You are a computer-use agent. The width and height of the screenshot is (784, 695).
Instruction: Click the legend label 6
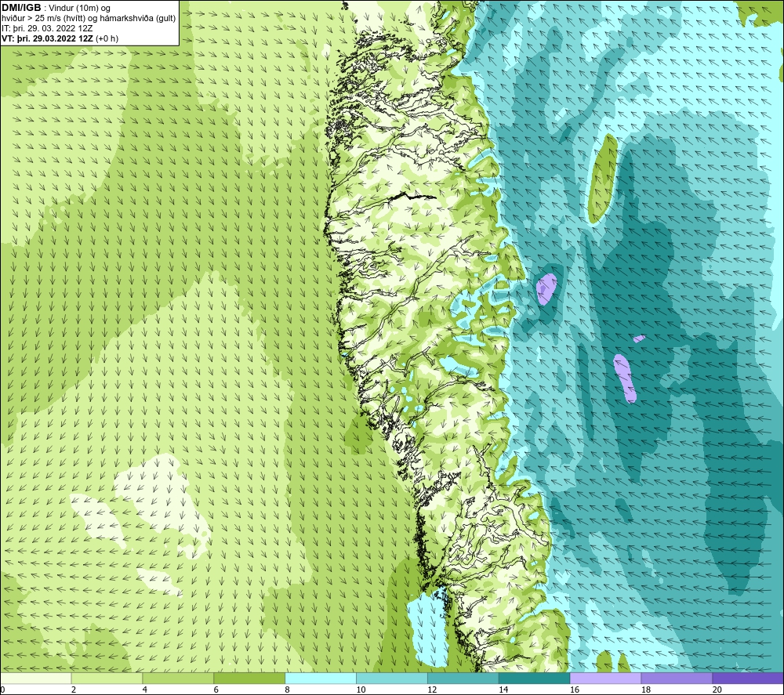pos(216,690)
